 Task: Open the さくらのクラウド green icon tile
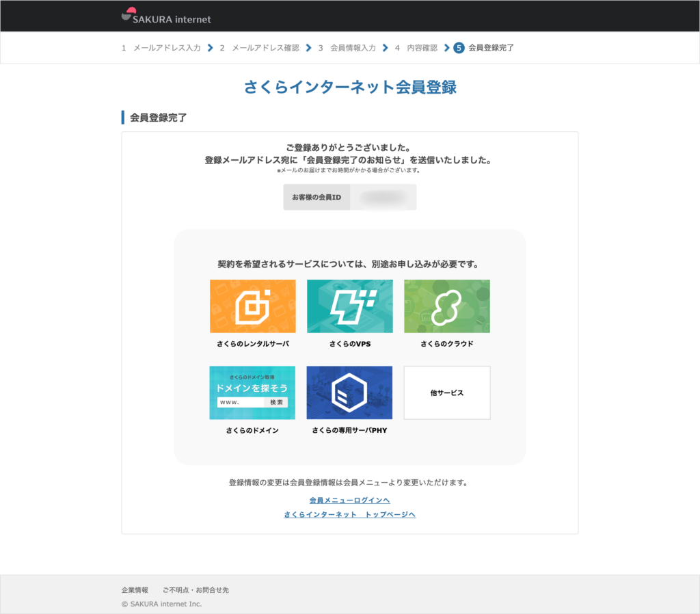point(446,306)
